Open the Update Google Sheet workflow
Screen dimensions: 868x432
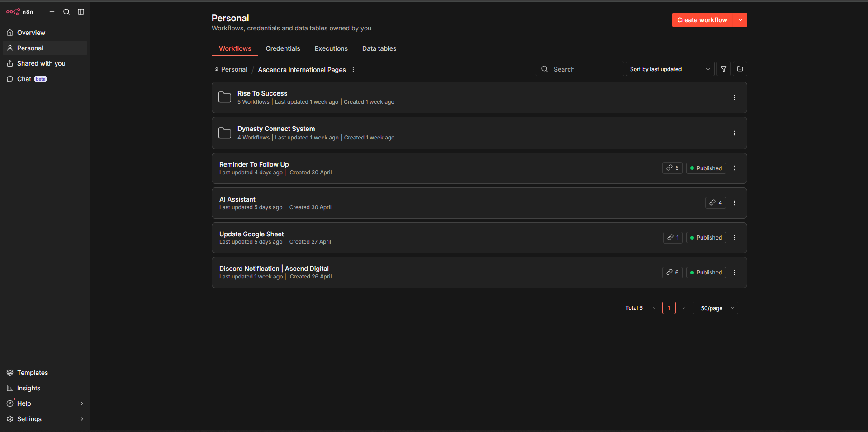(x=479, y=238)
